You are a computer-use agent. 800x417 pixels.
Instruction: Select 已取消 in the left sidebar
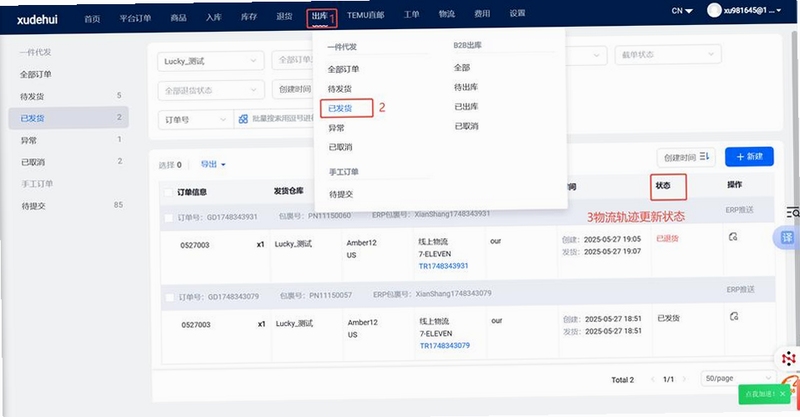click(33, 162)
